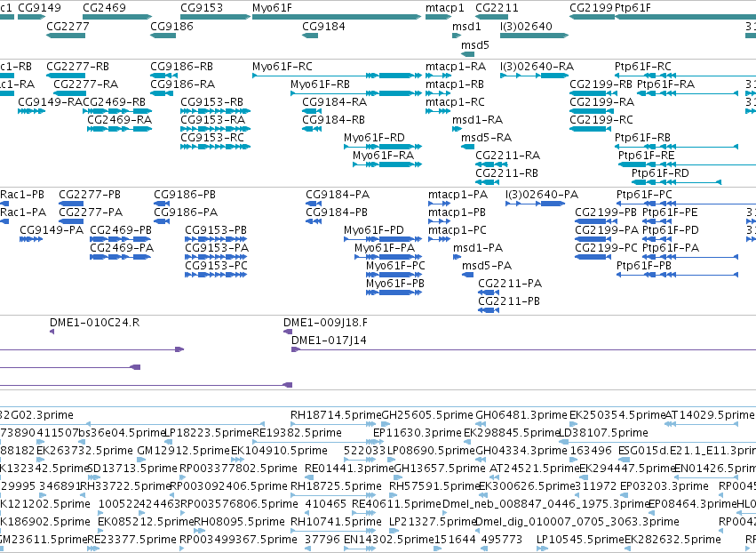Open the msd1-RA transcript label

point(477,120)
